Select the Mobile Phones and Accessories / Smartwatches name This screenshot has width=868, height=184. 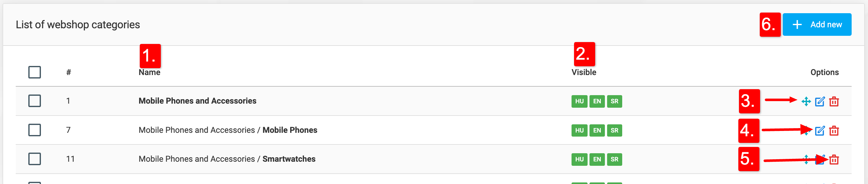(x=228, y=159)
